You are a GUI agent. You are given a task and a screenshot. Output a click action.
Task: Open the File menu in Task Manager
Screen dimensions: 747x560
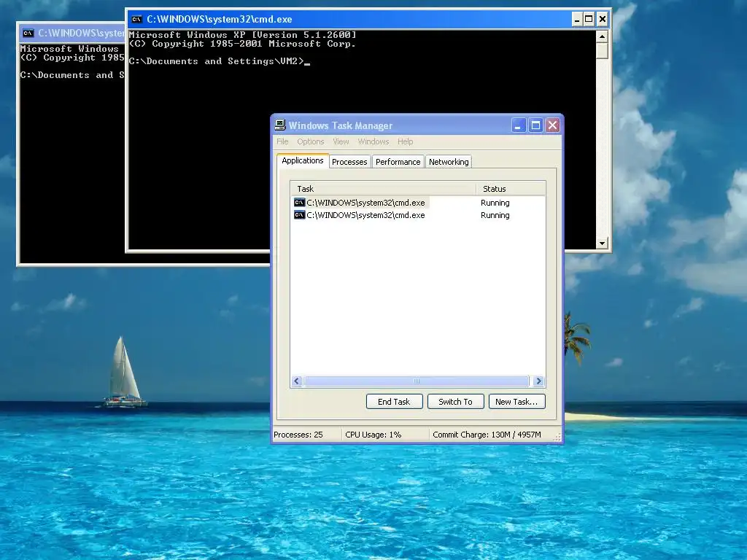(282, 141)
